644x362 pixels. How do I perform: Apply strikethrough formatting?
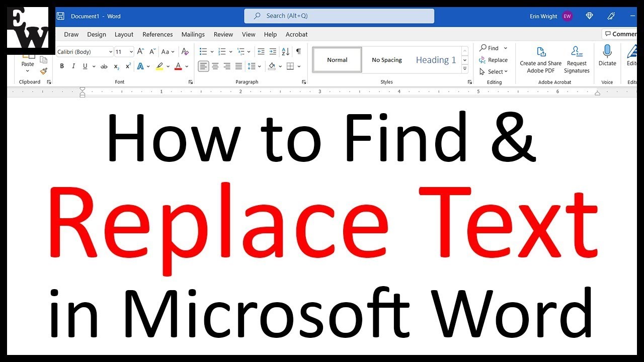(104, 66)
